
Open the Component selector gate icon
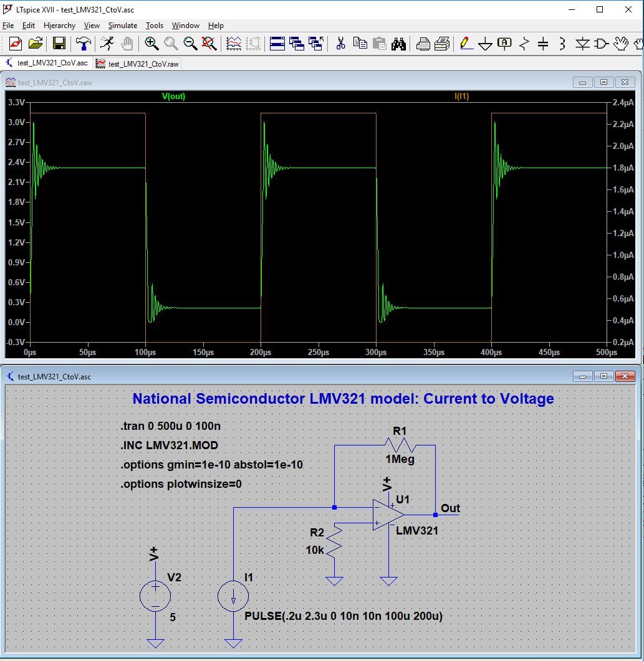click(x=600, y=44)
